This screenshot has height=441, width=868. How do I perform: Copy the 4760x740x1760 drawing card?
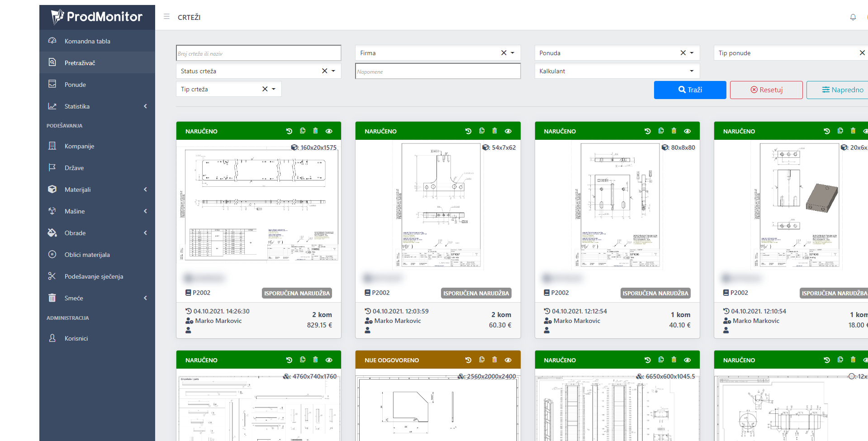[303, 360]
